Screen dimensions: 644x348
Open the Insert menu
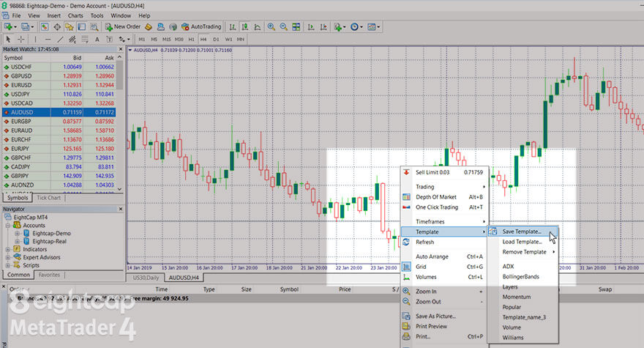[x=54, y=15]
